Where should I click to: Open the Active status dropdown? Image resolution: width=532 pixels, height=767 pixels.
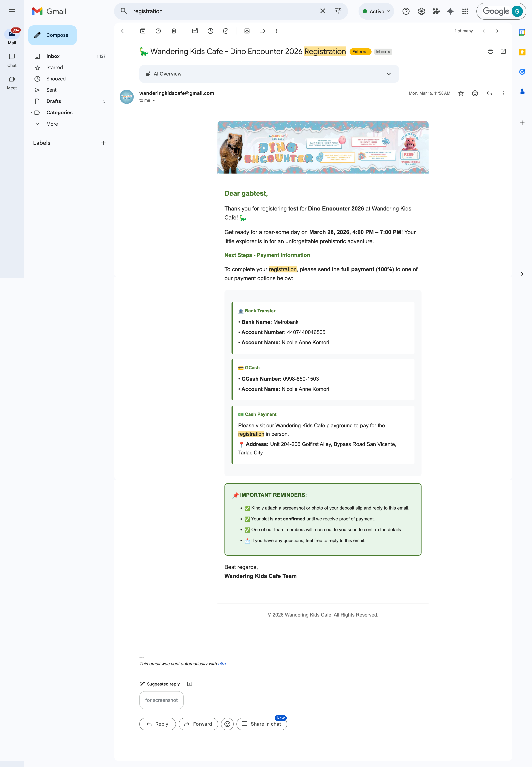376,11
